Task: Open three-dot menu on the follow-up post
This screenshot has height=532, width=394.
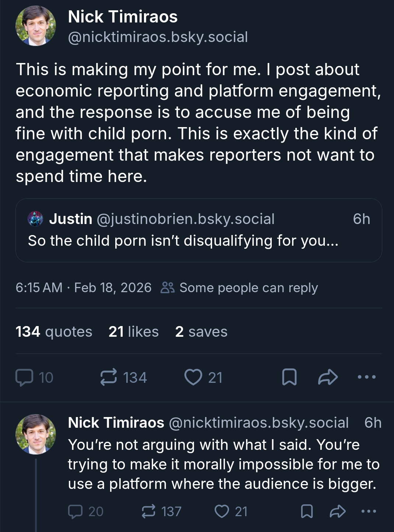Action: [369, 511]
